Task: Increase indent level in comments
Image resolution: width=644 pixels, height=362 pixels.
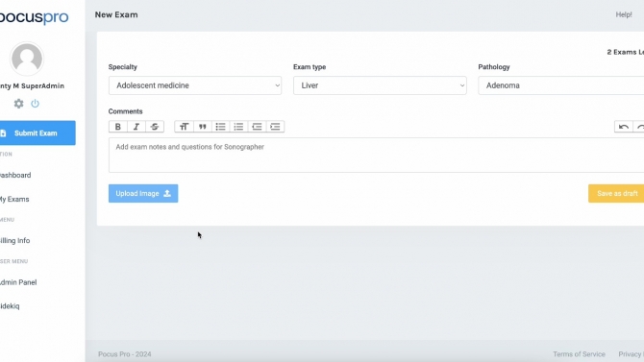Action: coord(275,127)
